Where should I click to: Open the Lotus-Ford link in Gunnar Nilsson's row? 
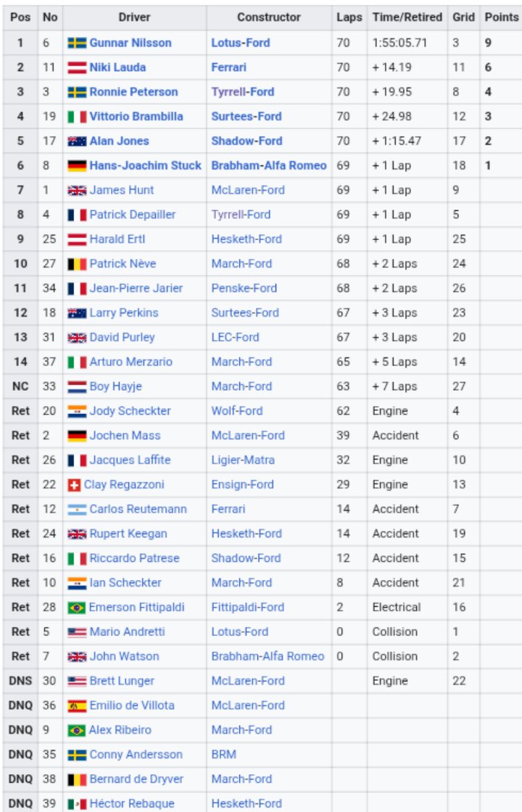coord(240,43)
